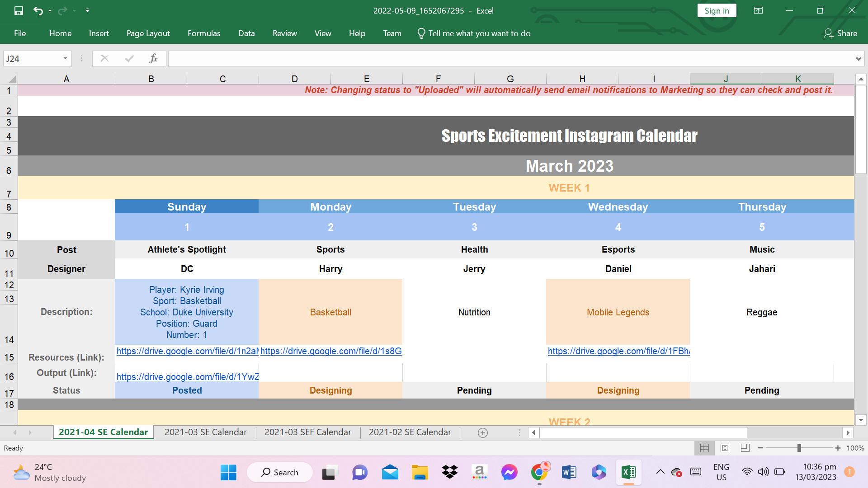The image size is (868, 488).
Task: Show hidden system tray icons chevron
Action: [660, 472]
